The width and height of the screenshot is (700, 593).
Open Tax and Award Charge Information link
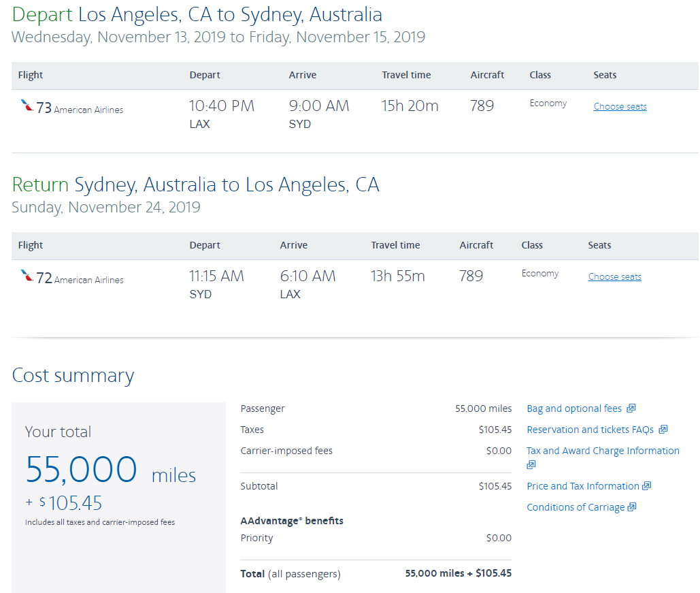[x=603, y=451]
